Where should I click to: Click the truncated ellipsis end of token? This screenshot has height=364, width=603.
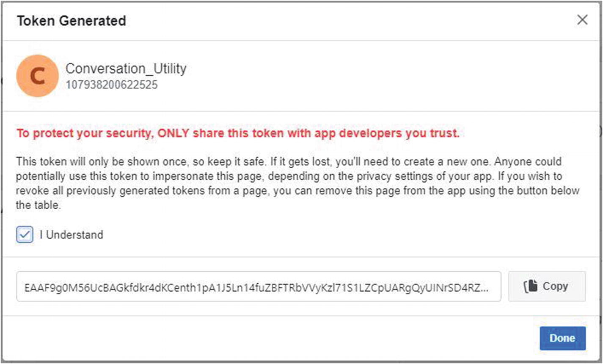[485, 289]
